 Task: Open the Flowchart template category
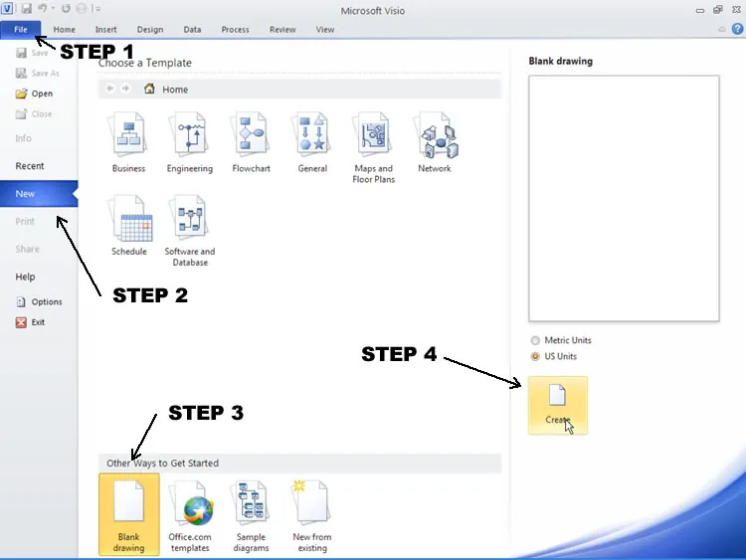tap(251, 142)
